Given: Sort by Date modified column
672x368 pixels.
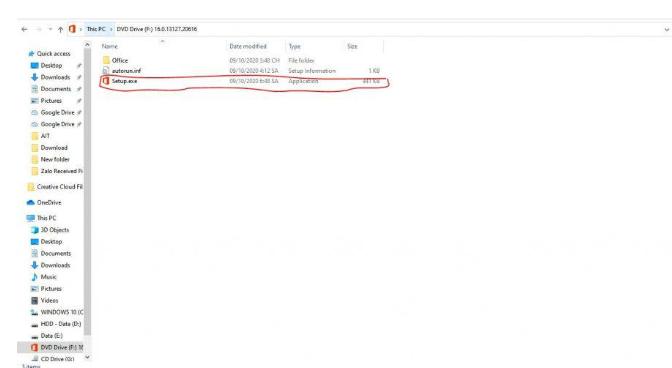Looking at the screenshot, I should 248,46.
